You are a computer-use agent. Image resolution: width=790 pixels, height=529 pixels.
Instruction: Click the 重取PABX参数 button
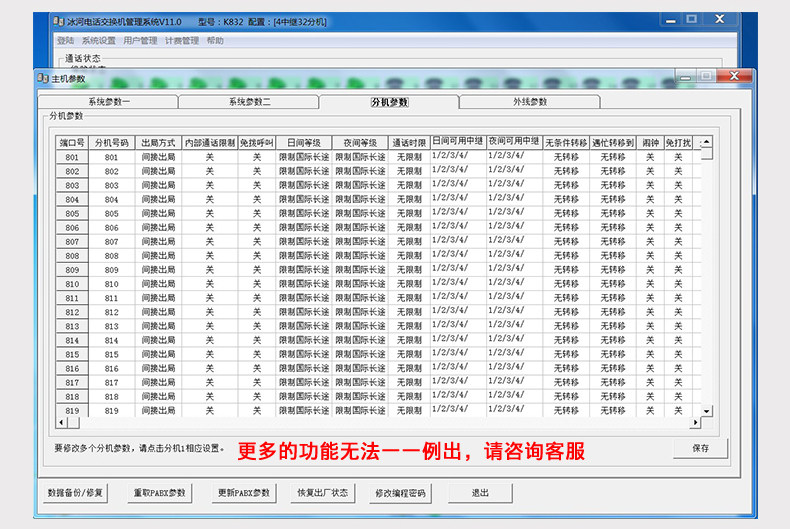pos(159,493)
